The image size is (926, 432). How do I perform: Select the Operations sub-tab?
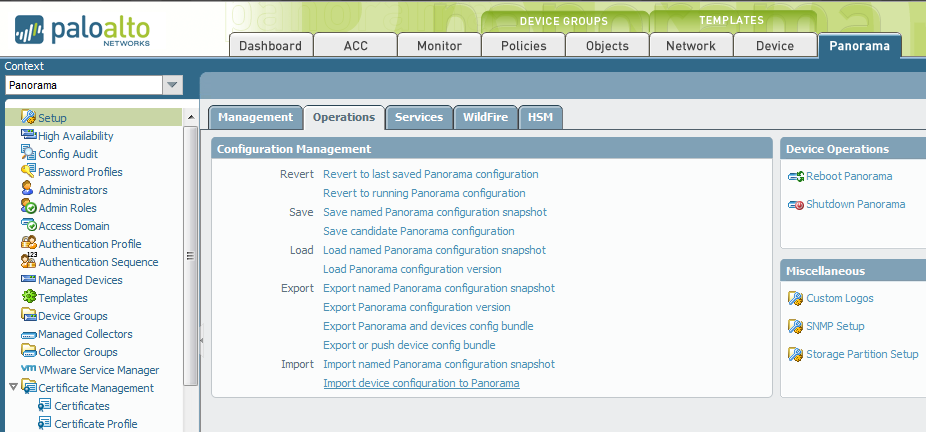pyautogui.click(x=344, y=117)
